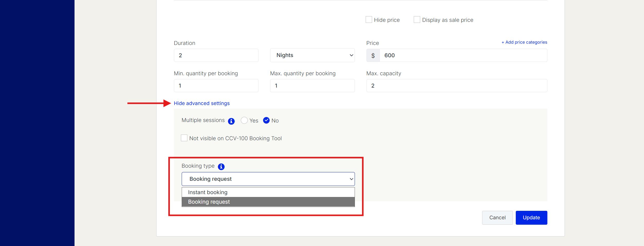644x246 pixels.
Task: Click Add price categories link
Action: click(524, 42)
